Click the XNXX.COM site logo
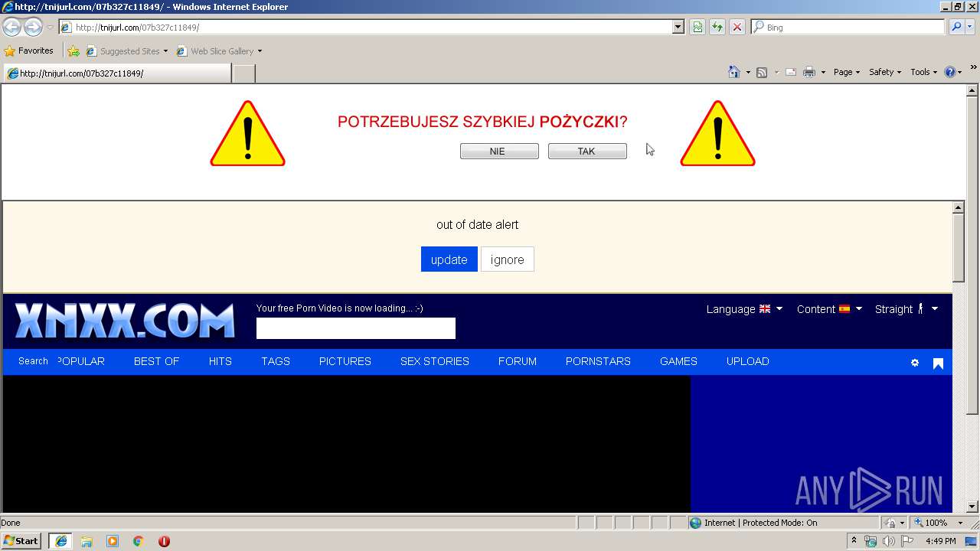980x551 pixels. (x=125, y=321)
